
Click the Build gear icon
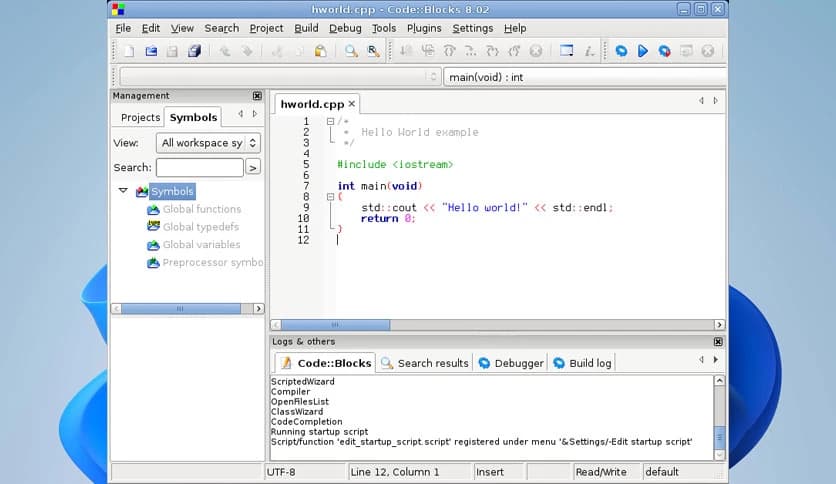coord(621,51)
